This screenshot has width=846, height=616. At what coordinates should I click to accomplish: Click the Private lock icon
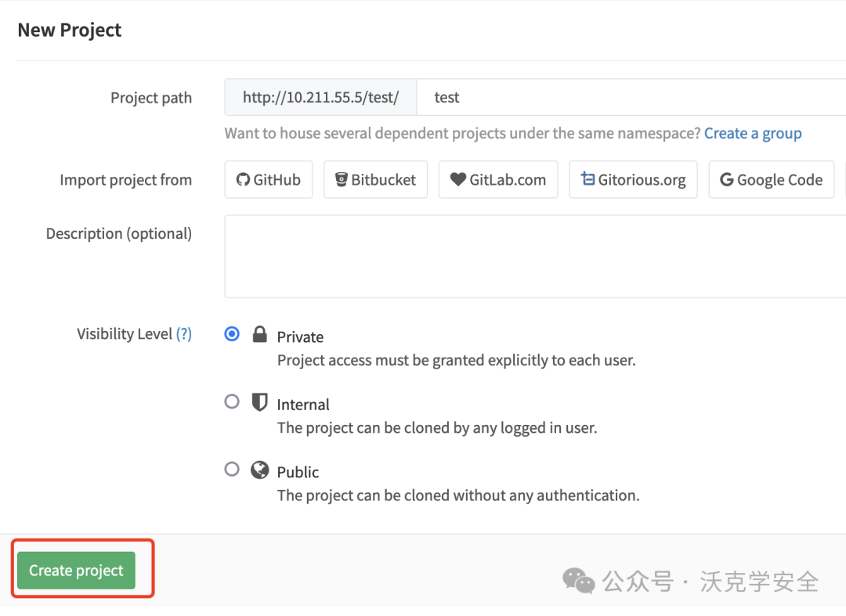tap(259, 334)
